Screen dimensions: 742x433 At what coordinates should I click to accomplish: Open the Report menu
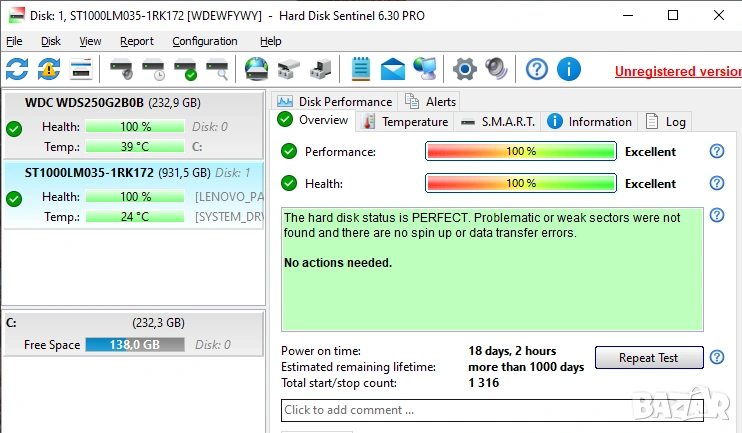(137, 41)
